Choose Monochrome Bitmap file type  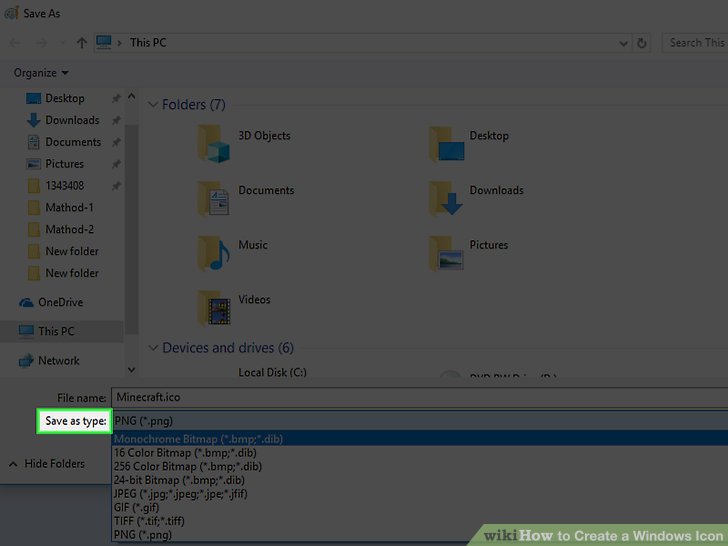tap(420, 439)
